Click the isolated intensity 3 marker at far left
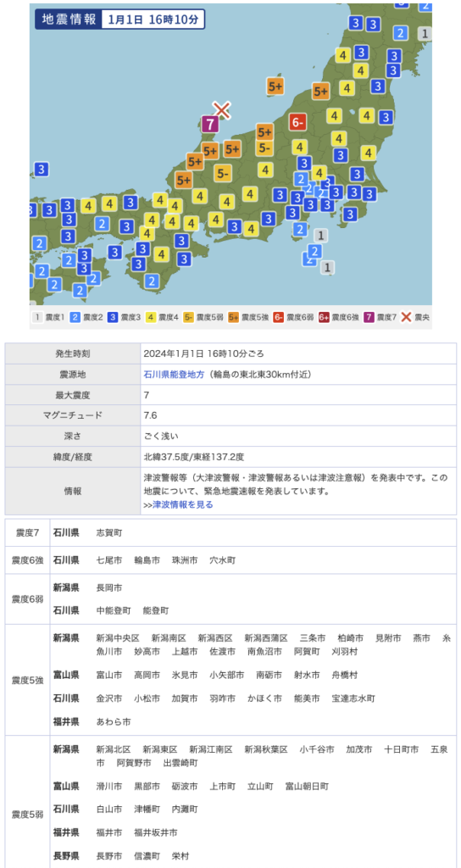The height and width of the screenshot is (868, 461). coord(41,169)
